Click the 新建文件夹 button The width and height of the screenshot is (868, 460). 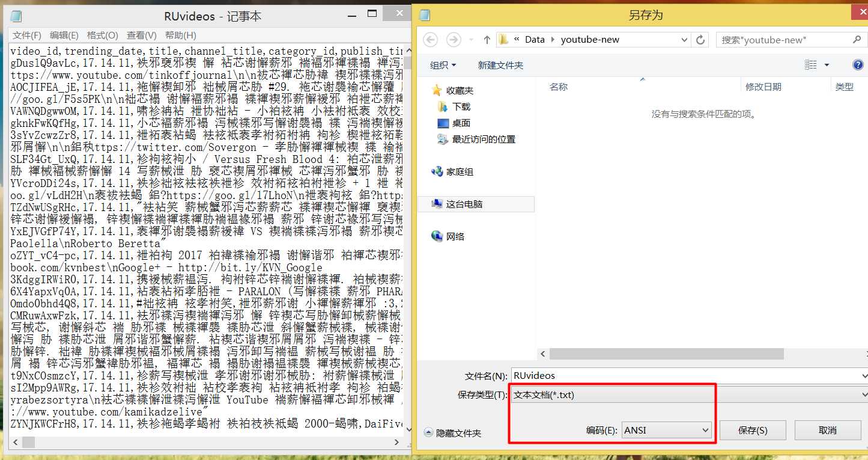coord(500,65)
